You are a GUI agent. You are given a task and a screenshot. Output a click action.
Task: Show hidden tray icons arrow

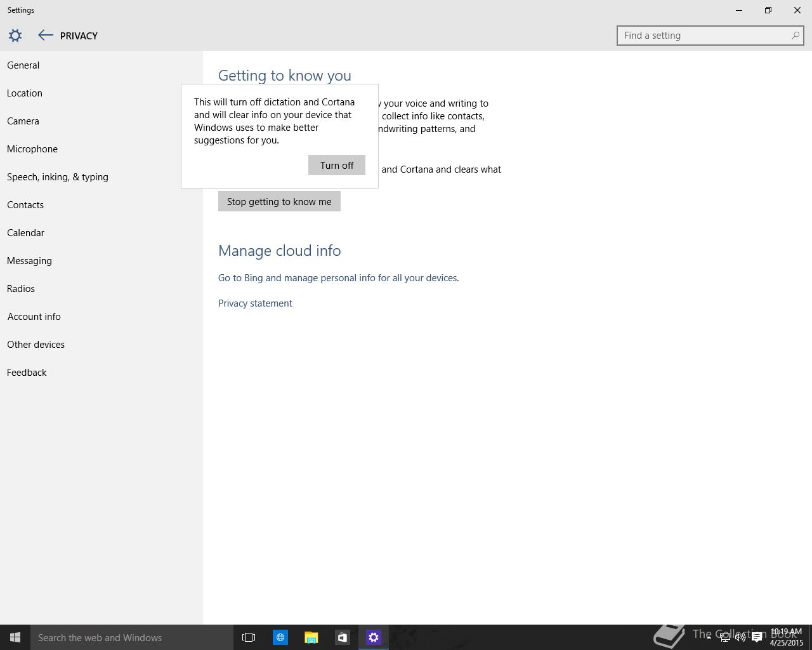[x=709, y=637]
